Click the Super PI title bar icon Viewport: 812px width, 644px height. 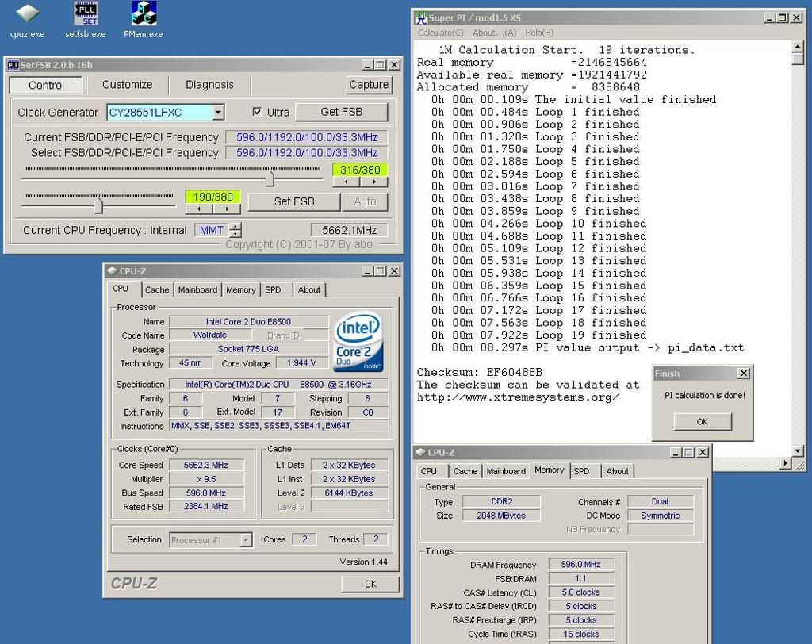421,17
